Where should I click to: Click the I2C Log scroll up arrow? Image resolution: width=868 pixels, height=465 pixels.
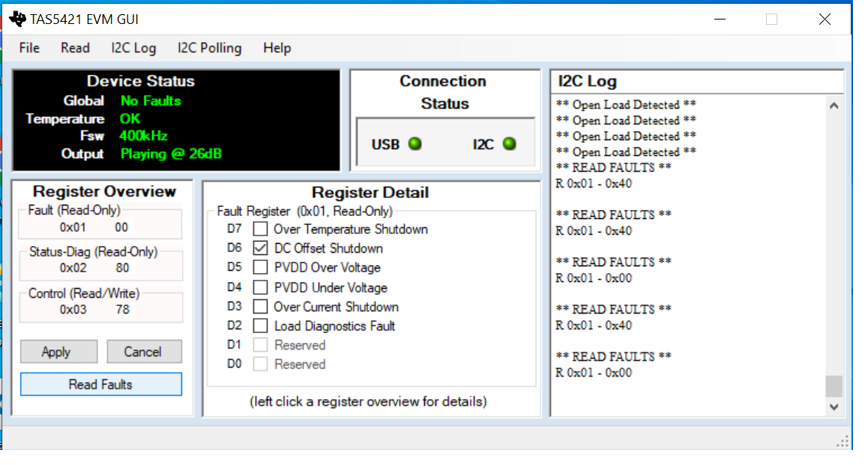[834, 105]
